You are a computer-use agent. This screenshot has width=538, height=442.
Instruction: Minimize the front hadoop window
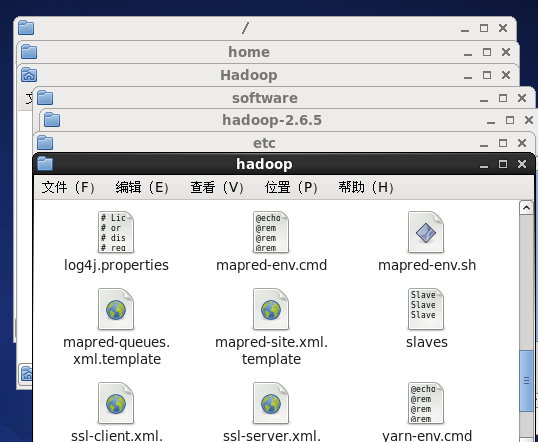pos(484,165)
